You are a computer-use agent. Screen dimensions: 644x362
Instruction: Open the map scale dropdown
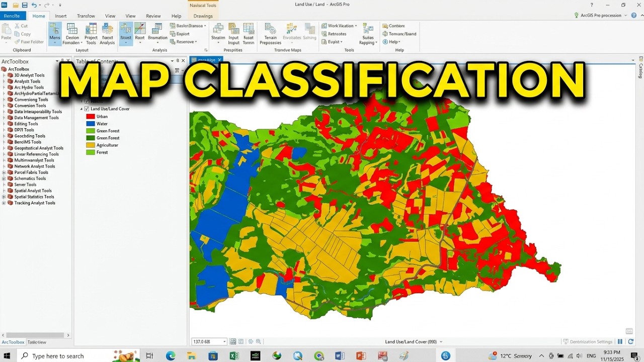[x=224, y=342]
